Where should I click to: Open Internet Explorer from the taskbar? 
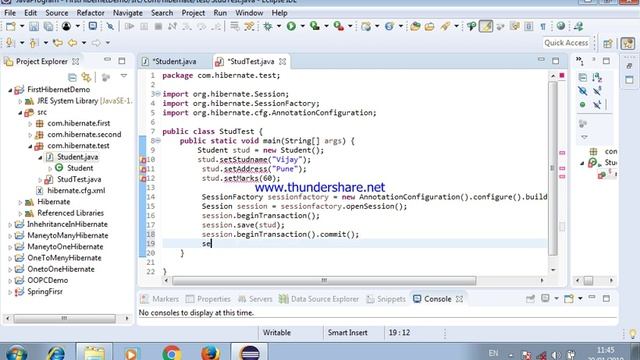pyautogui.click(x=56, y=352)
